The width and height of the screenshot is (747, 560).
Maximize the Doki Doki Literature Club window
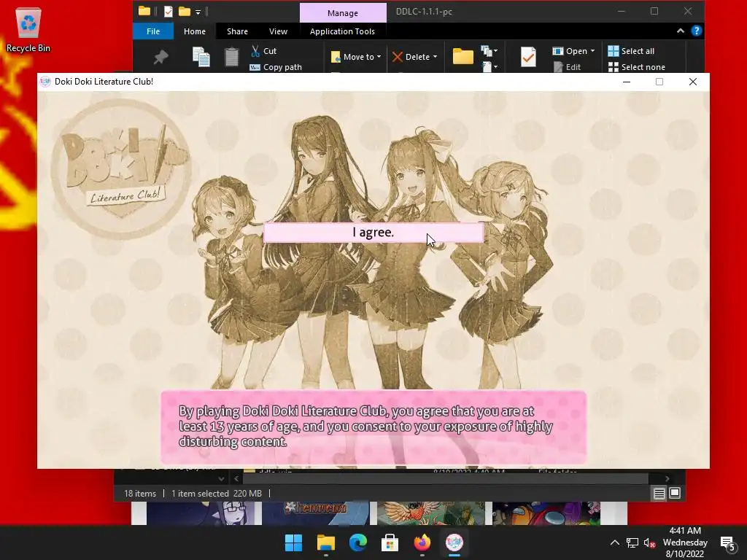tap(659, 82)
